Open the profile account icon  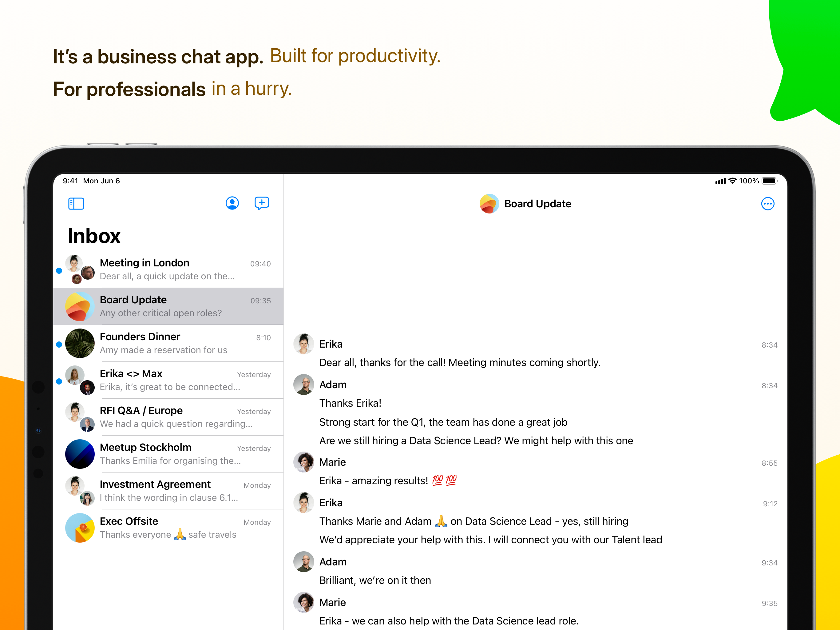coord(232,203)
